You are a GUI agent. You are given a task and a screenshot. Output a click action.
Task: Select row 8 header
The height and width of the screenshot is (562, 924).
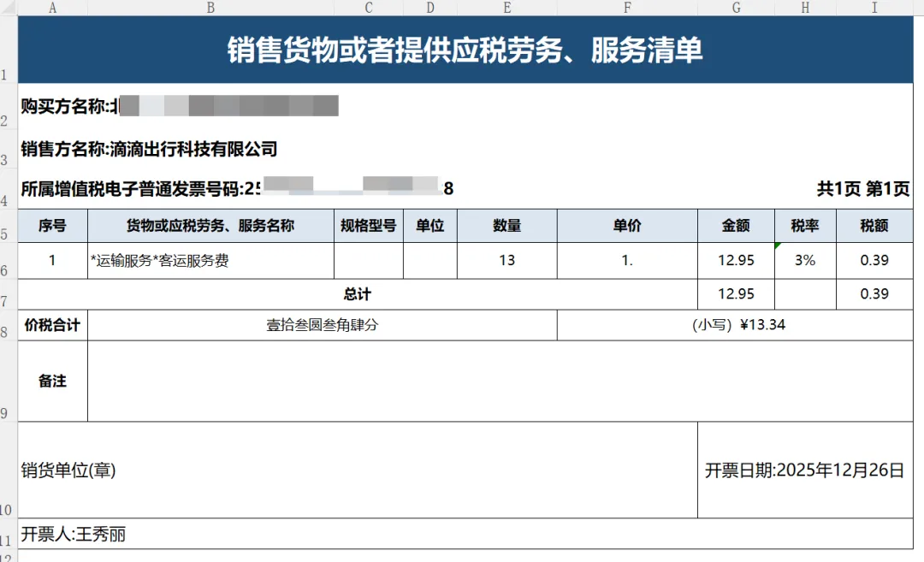9,325
